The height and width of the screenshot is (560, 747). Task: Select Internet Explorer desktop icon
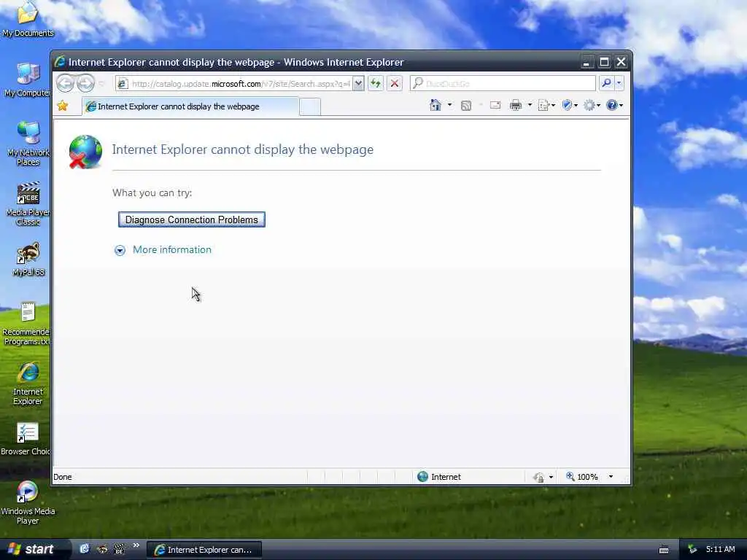[28, 384]
